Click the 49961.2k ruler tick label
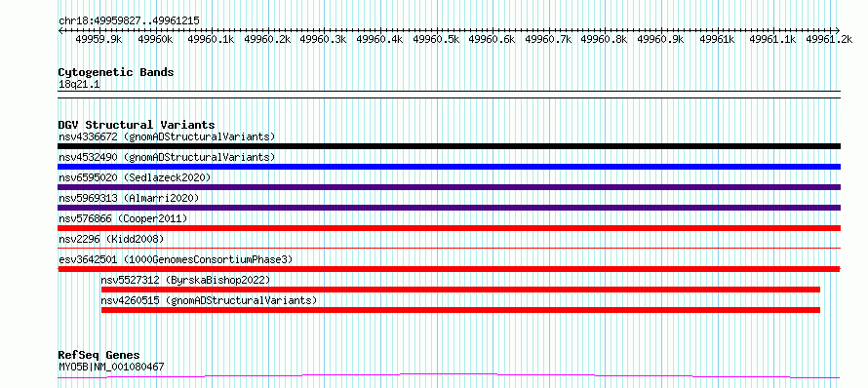The image size is (868, 388). click(x=829, y=39)
